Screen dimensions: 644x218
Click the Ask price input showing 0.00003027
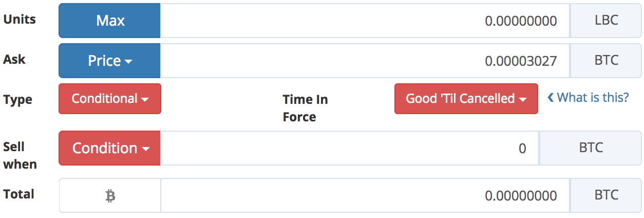(365, 61)
